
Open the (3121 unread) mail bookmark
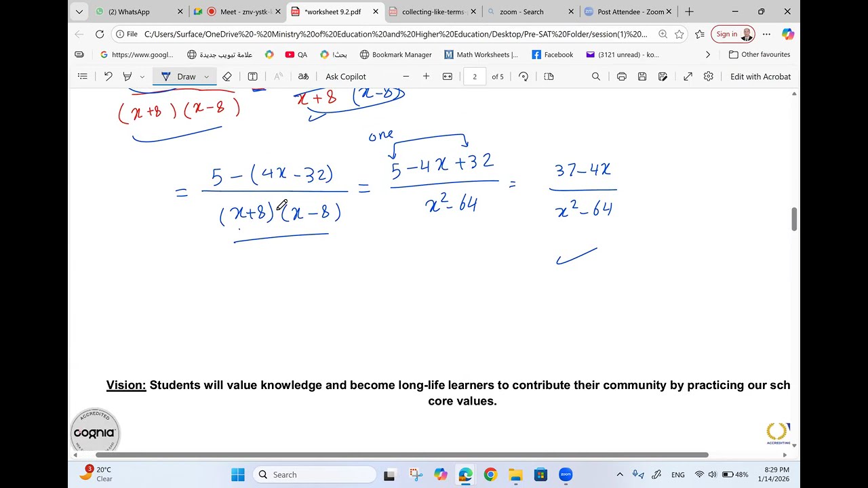coord(622,54)
